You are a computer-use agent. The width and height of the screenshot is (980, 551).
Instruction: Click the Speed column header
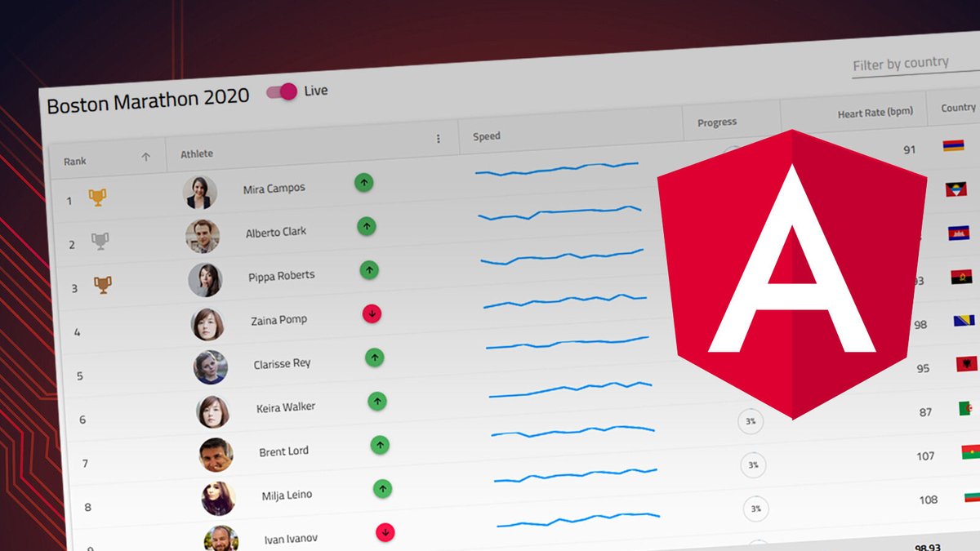[x=486, y=136]
